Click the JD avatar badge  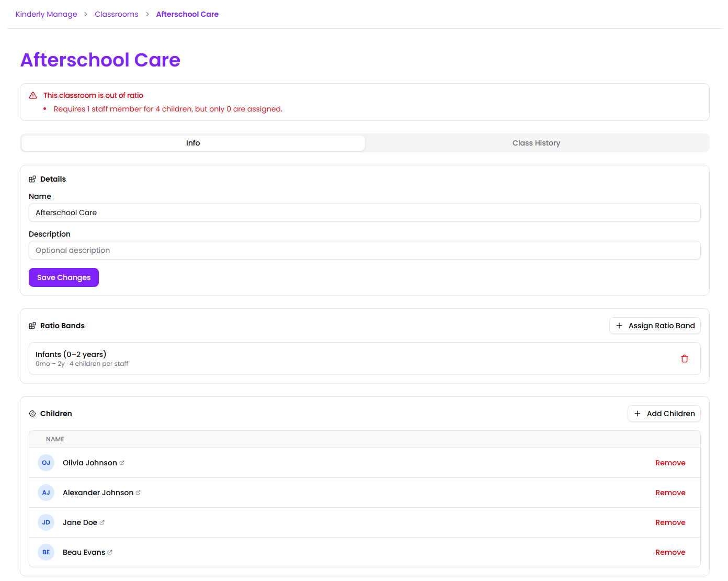pyautogui.click(x=46, y=522)
